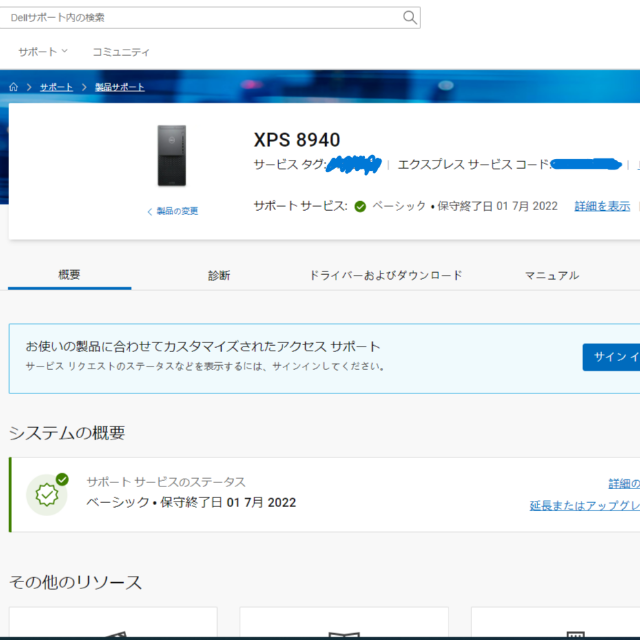Go to home via breadcrumb house icon
Screen dimensions: 640x640
coord(13,87)
